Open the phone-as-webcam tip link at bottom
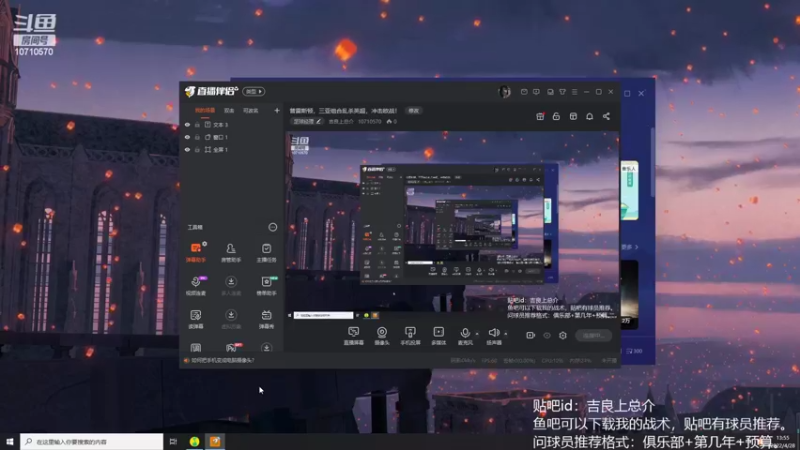Viewport: 800px width, 450px height. coord(222,360)
